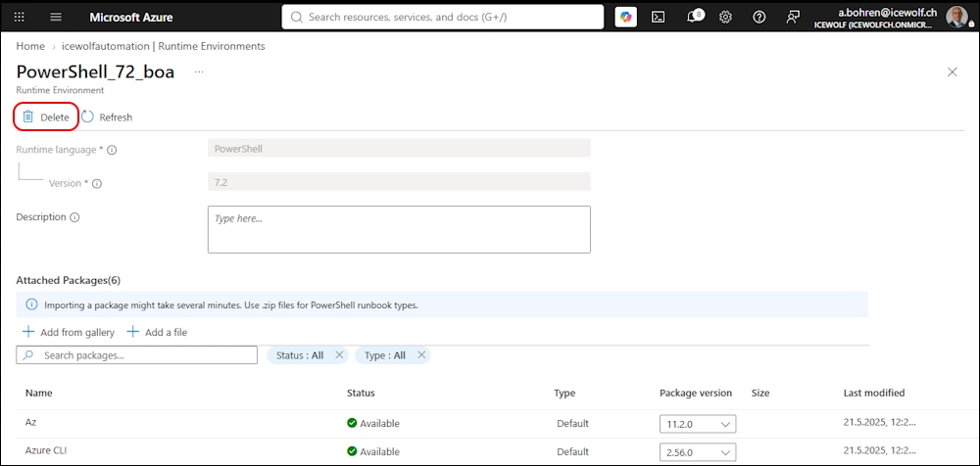
Task: Remove the Status : All filter
Action: click(339, 354)
